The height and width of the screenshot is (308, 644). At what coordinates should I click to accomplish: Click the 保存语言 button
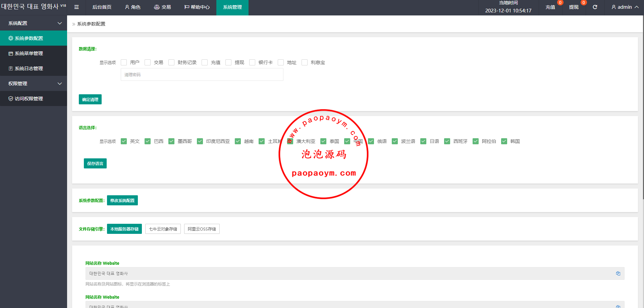[95, 163]
